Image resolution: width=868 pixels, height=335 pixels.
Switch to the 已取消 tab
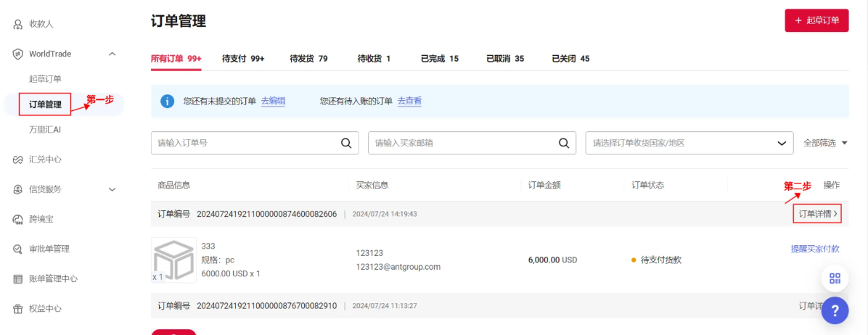pyautogui.click(x=504, y=59)
